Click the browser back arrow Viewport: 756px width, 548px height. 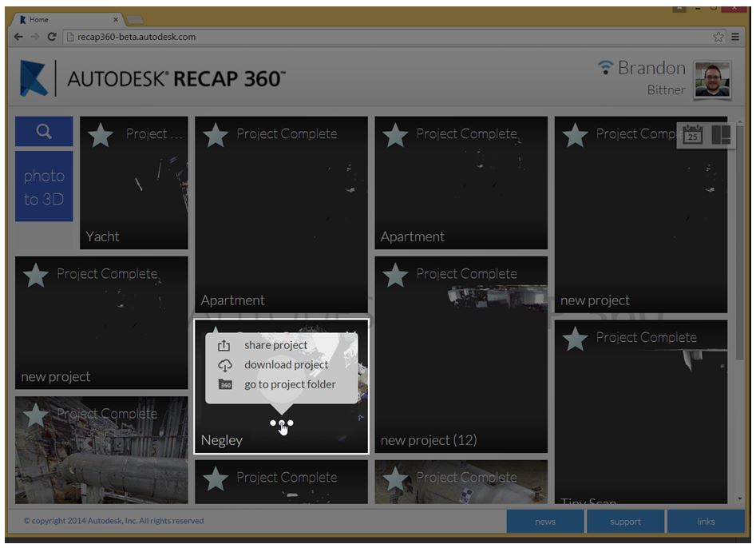pos(18,37)
